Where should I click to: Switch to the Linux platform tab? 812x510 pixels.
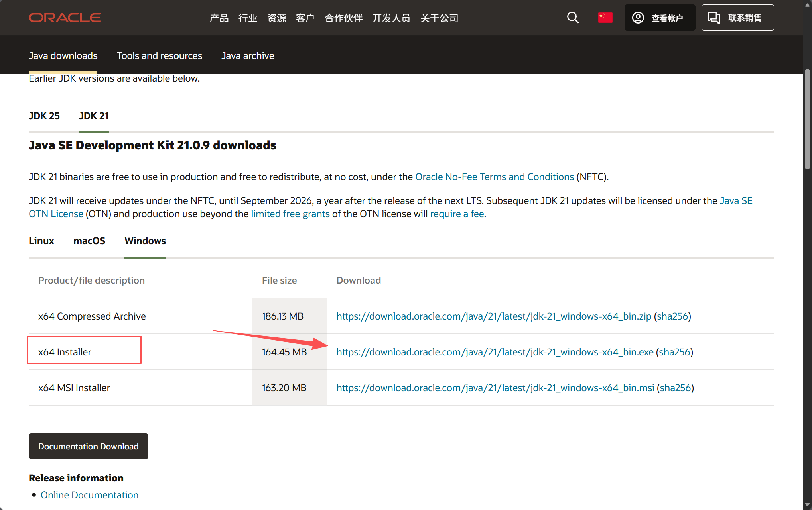click(41, 241)
